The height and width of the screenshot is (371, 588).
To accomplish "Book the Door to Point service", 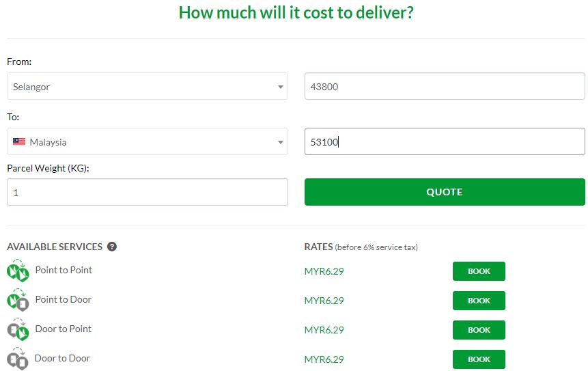I will point(479,330).
